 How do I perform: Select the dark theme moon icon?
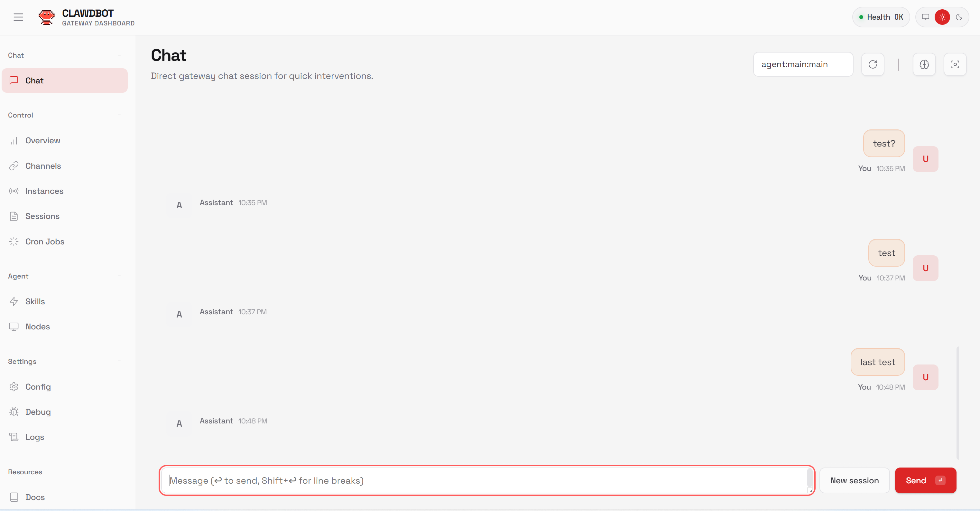[959, 17]
